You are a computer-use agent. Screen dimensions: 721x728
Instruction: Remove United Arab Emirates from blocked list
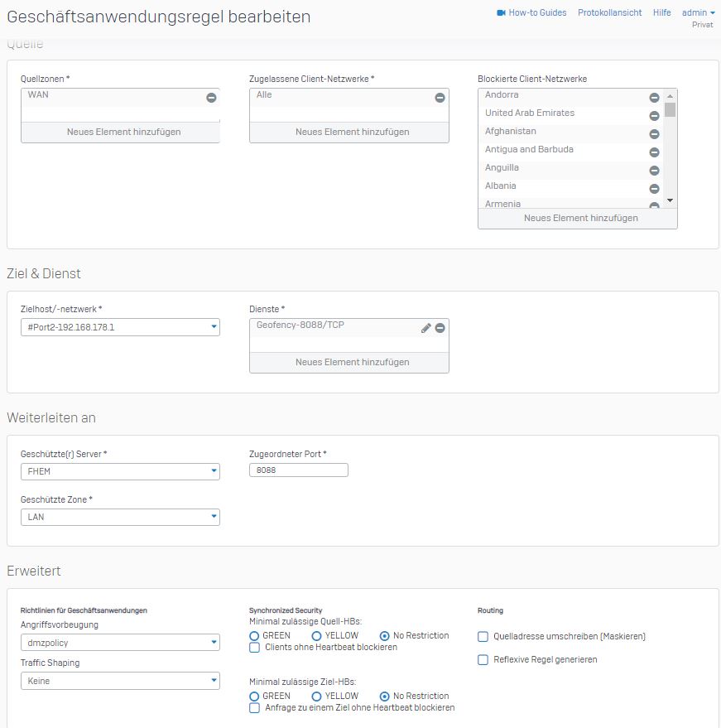click(x=654, y=116)
